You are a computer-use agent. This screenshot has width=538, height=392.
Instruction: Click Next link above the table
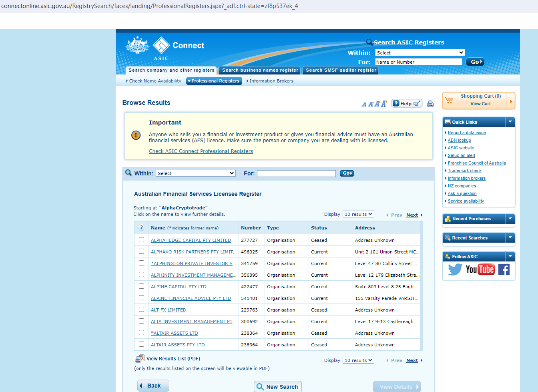[412, 215]
